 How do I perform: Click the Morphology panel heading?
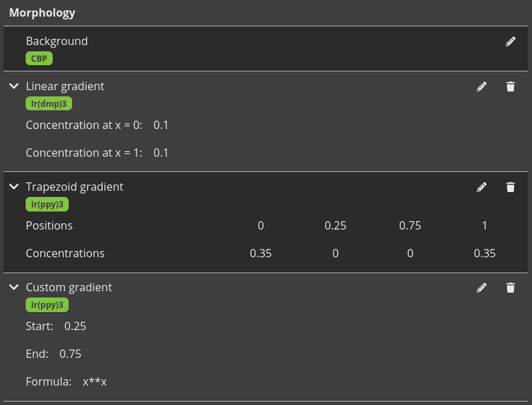pos(42,13)
